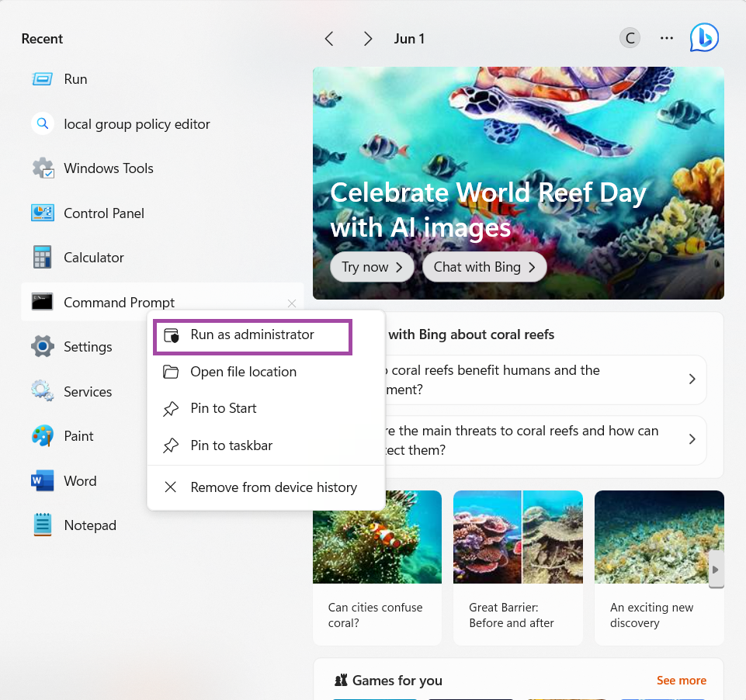The image size is (746, 700).
Task: Open the Services app icon
Action: tap(42, 392)
